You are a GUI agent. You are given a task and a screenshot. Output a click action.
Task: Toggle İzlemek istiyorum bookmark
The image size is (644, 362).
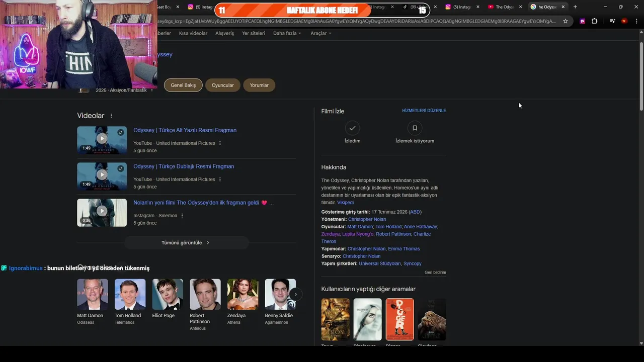click(x=415, y=128)
